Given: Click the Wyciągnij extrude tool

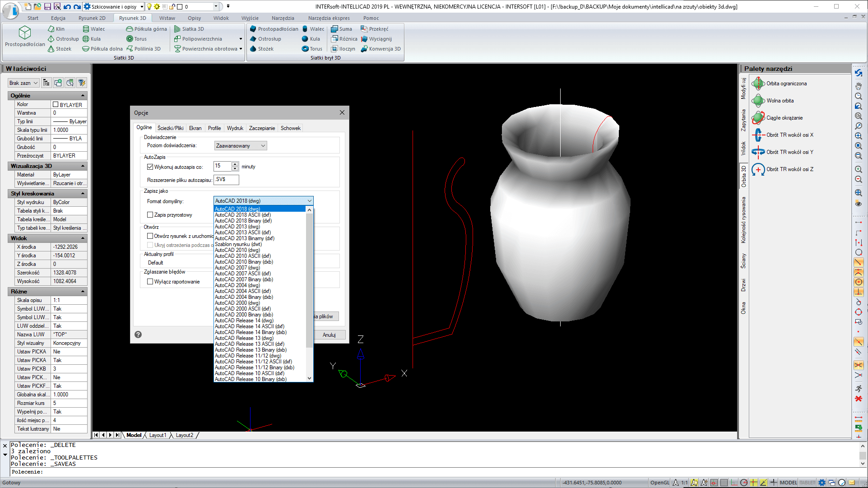Looking at the screenshot, I should [x=376, y=39].
